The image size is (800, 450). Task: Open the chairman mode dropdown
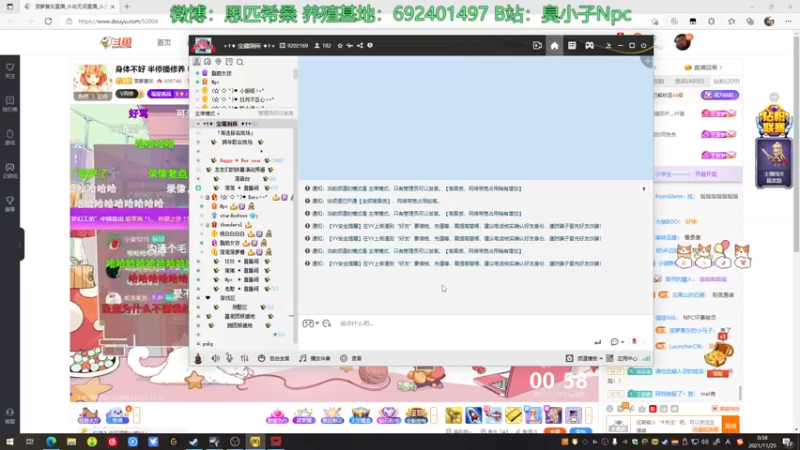tap(208, 113)
